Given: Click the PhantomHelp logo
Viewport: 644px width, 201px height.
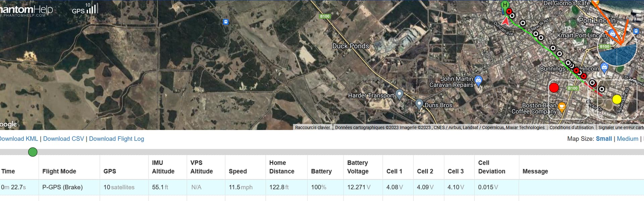Looking at the screenshot, I should (26, 10).
